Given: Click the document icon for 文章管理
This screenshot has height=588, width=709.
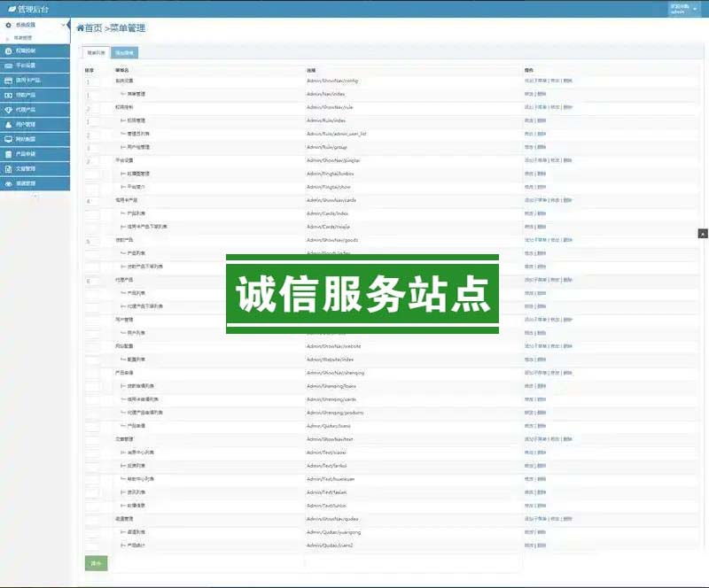Looking at the screenshot, I should click(x=8, y=168).
